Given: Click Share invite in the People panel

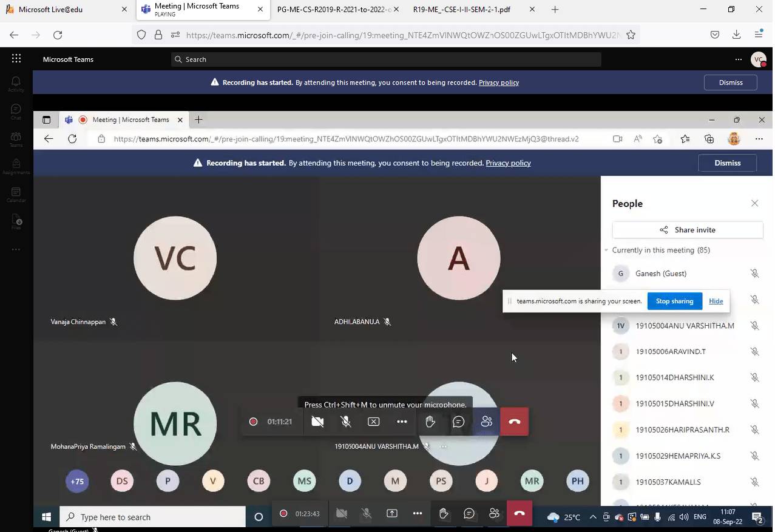Looking at the screenshot, I should click(687, 230).
